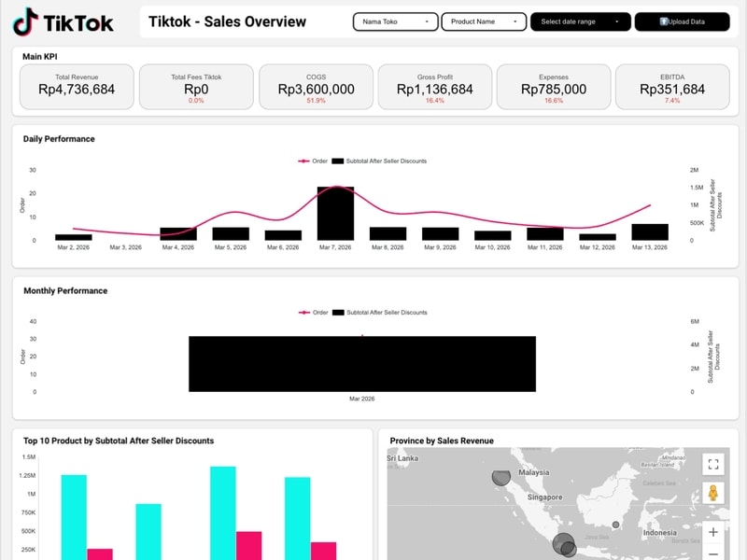Open the Select date range picker
This screenshot has height=560, width=747.
[x=580, y=21]
